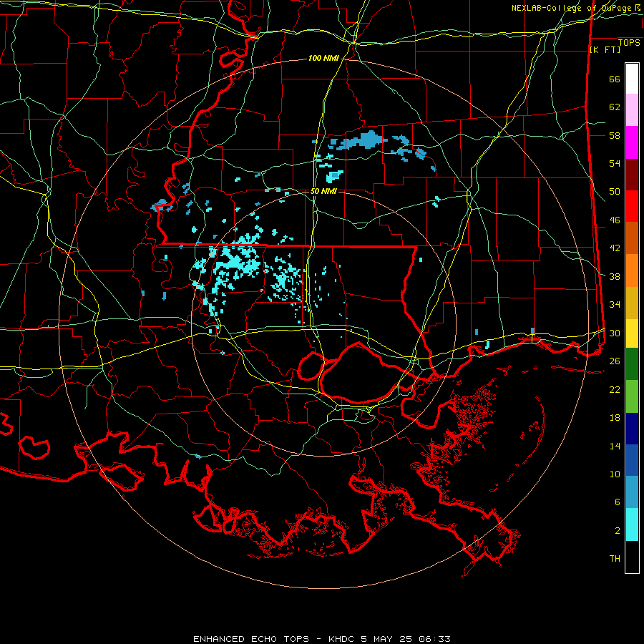This screenshot has height=644, width=644.
Task: Click the "TH" threshold legend label
Action: pos(615,559)
